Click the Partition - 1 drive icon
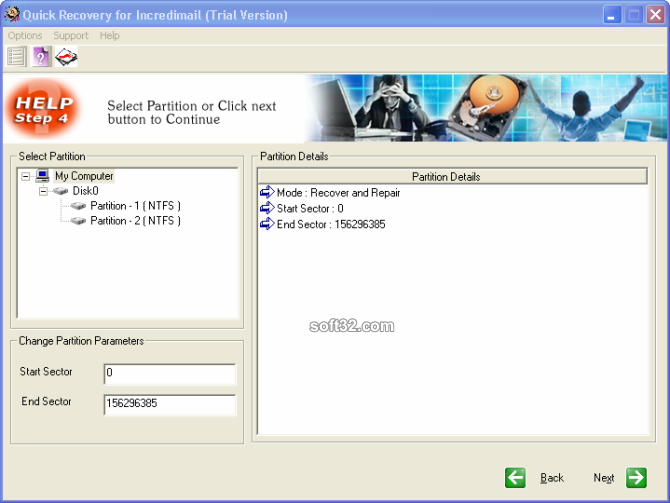 [78, 206]
